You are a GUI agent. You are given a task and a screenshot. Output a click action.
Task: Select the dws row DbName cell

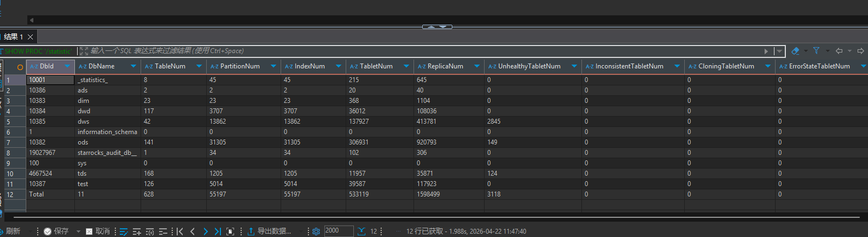coord(107,122)
